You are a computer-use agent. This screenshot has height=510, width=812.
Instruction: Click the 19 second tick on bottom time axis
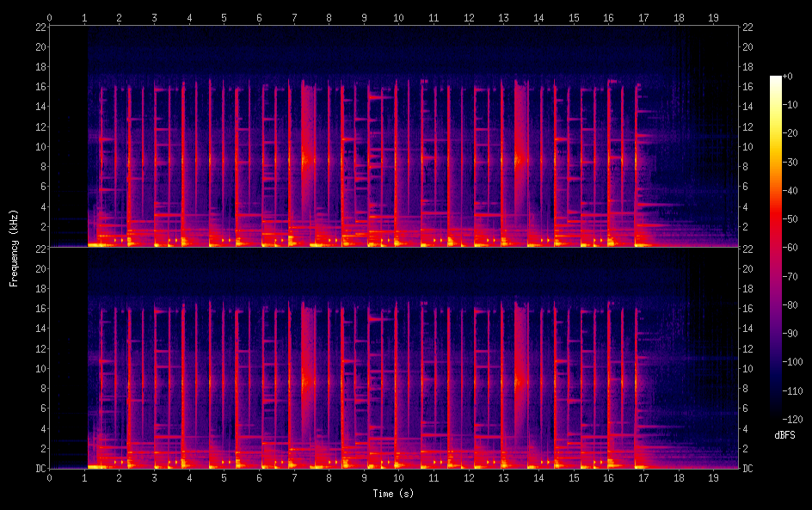coord(712,476)
